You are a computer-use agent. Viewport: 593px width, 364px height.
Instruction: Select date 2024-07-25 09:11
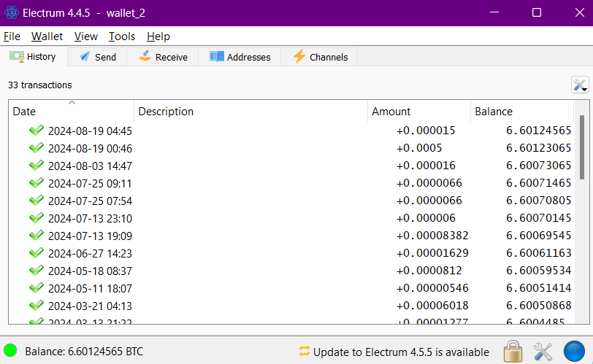pyautogui.click(x=90, y=184)
